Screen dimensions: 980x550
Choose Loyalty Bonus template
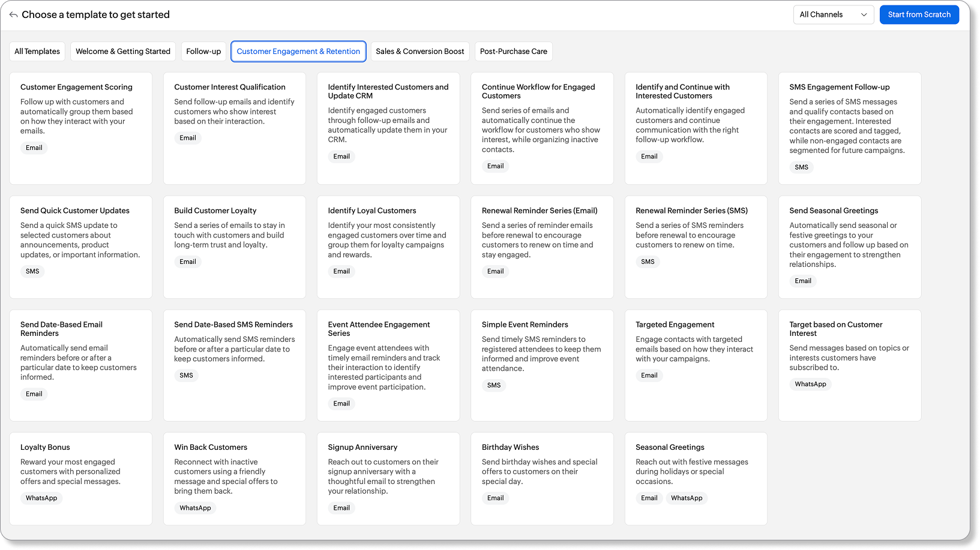tap(80, 479)
